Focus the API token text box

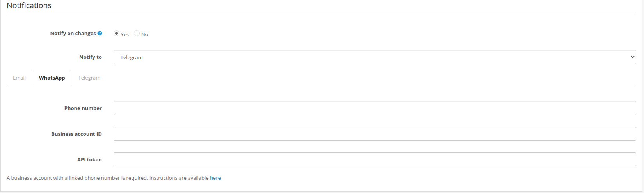tap(374, 159)
